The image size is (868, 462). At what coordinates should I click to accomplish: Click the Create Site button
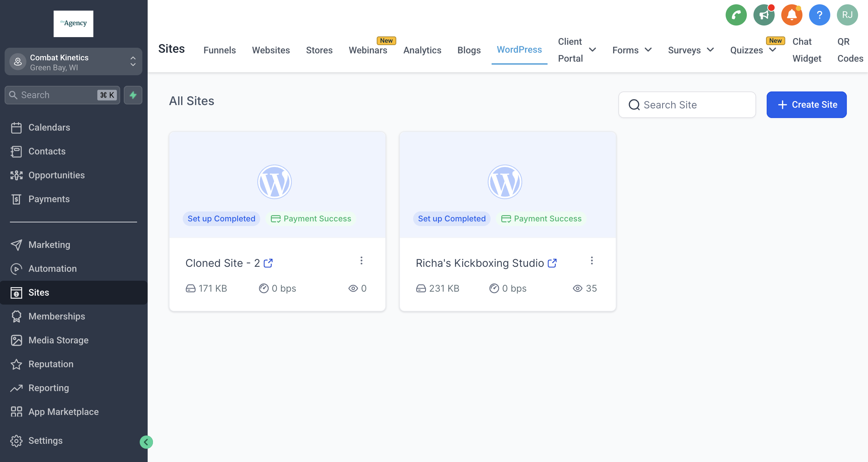pos(806,104)
